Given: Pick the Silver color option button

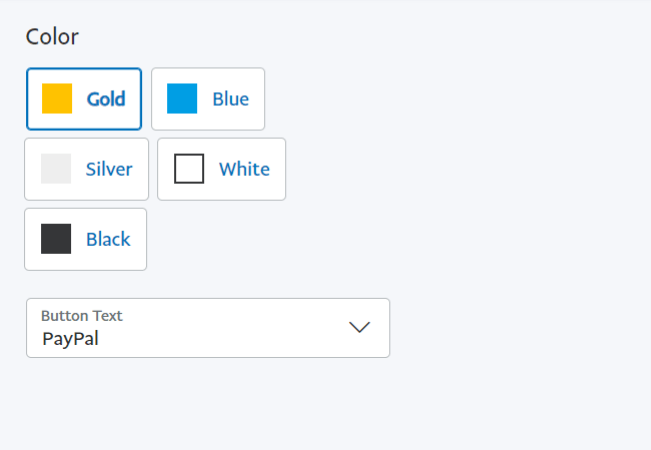Looking at the screenshot, I should pyautogui.click(x=86, y=169).
